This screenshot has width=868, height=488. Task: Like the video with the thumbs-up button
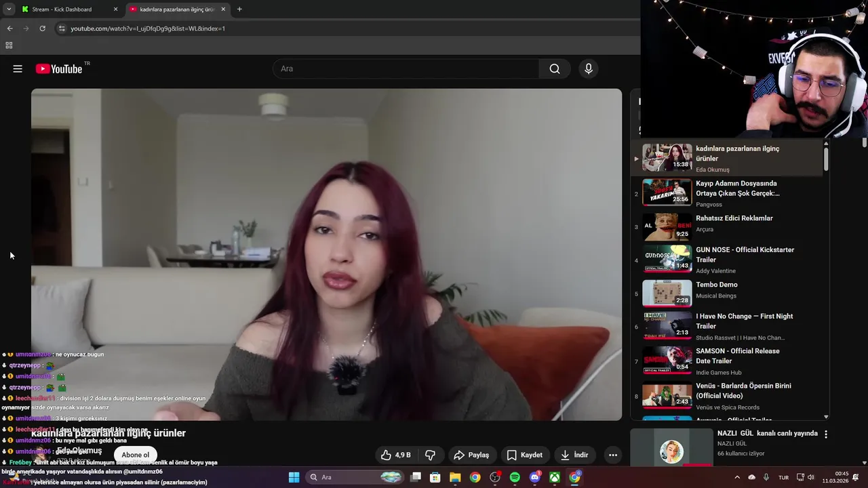click(395, 455)
